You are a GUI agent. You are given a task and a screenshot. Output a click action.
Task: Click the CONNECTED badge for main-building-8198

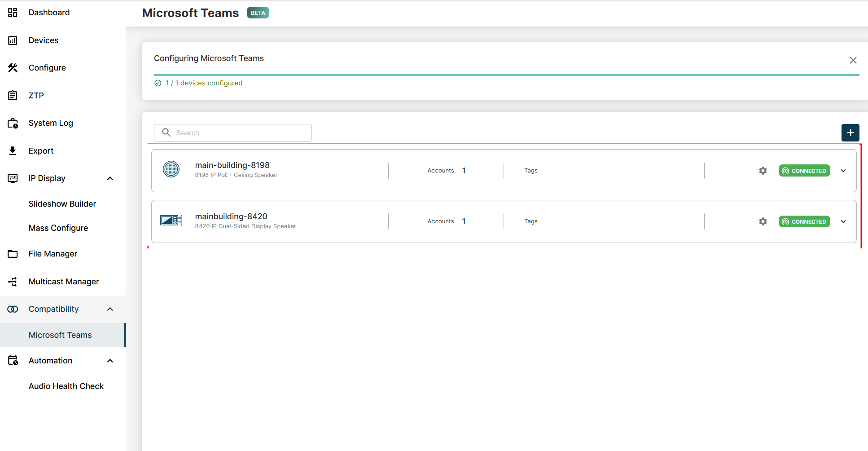804,171
